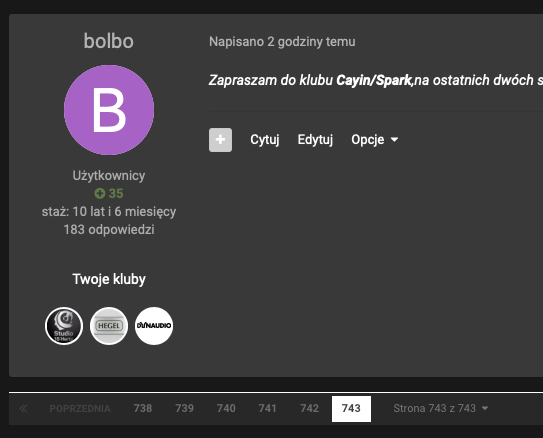
Task: Go to page 742
Action: coord(310,409)
